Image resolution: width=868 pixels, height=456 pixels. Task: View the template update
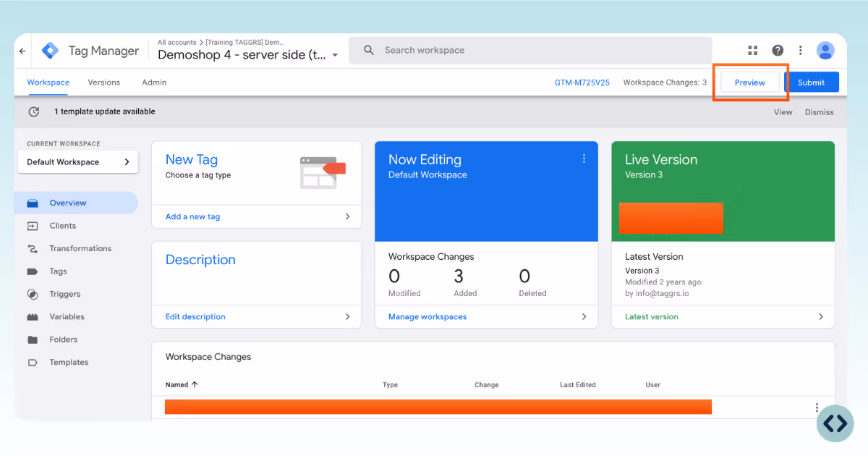[x=783, y=112]
